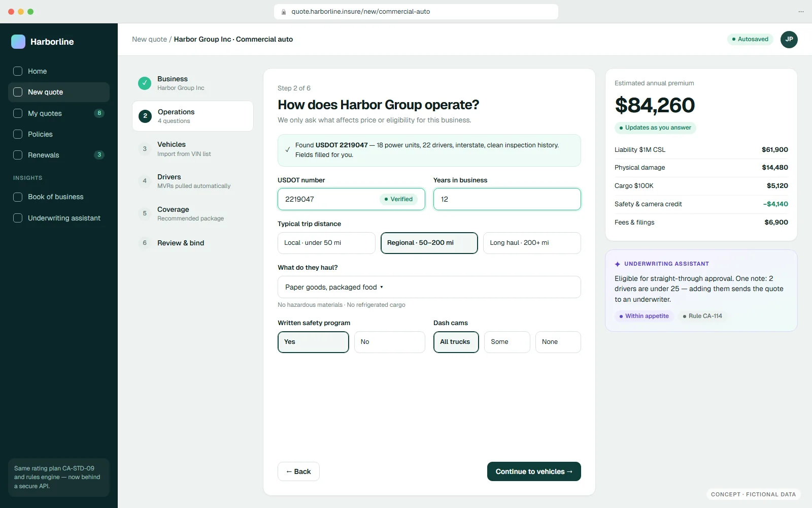The height and width of the screenshot is (508, 812).
Task: Click the Renewals count badge 3
Action: tap(99, 155)
